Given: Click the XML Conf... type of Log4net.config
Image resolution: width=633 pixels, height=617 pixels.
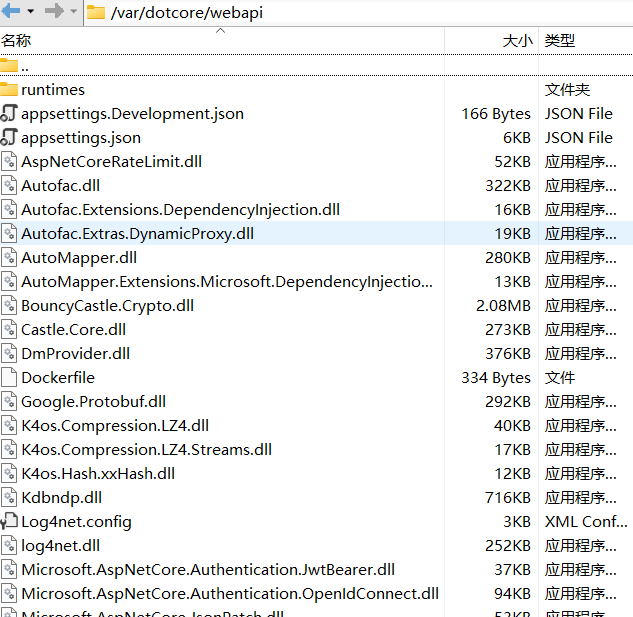Looking at the screenshot, I should tap(586, 522).
